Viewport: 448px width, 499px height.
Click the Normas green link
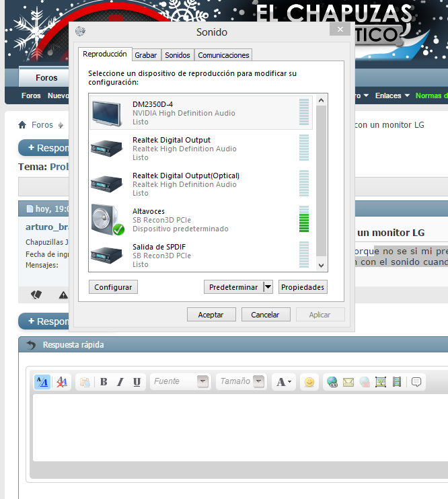coord(432,95)
